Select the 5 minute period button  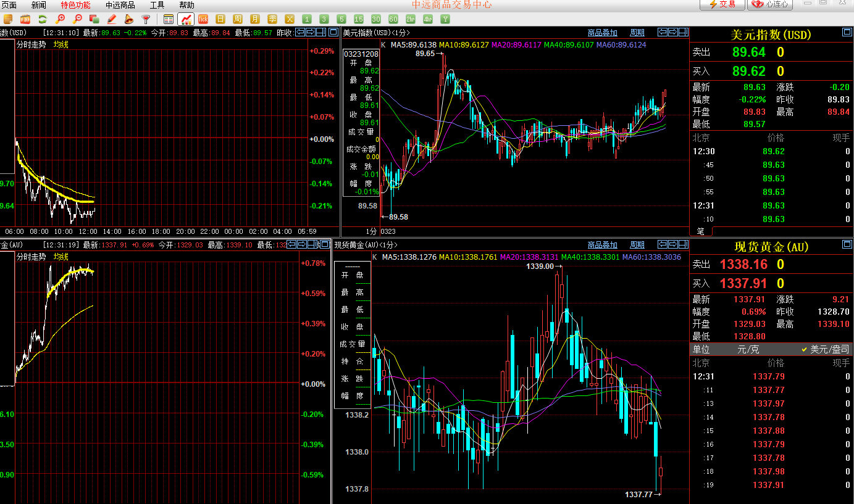341,19
